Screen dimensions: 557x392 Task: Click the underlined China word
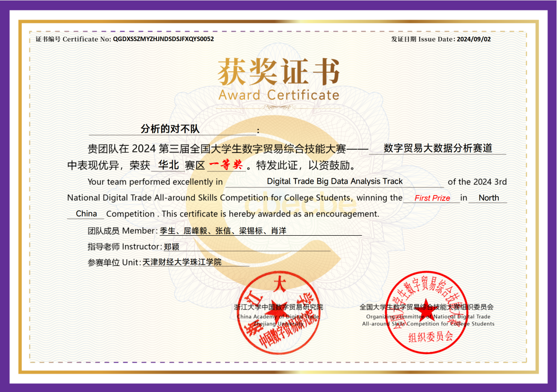click(86, 213)
